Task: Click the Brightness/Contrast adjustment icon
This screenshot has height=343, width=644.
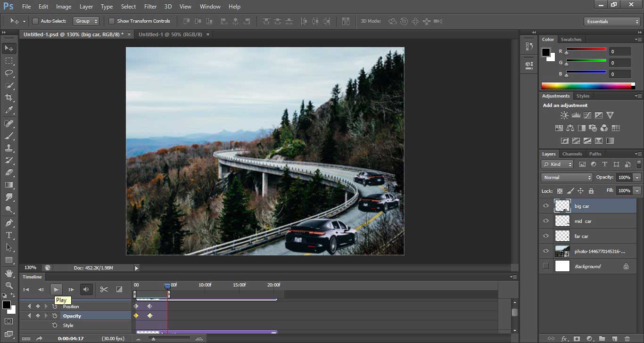Action: (x=564, y=115)
